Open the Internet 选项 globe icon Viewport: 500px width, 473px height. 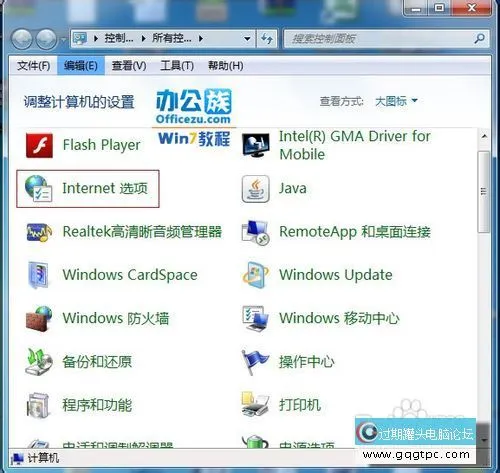click(x=39, y=189)
